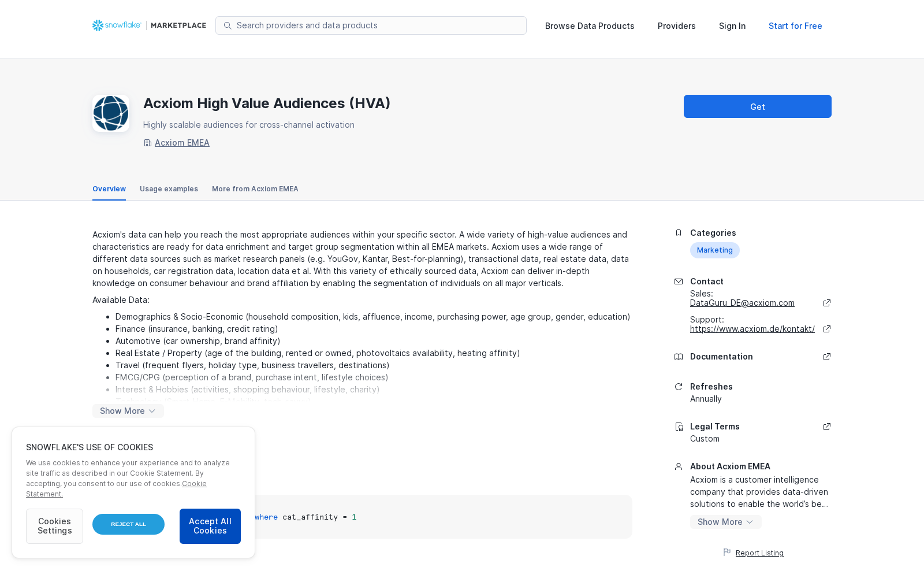Click the Snowflake logo in the header
The width and height of the screenshot is (924, 578).
(x=117, y=25)
